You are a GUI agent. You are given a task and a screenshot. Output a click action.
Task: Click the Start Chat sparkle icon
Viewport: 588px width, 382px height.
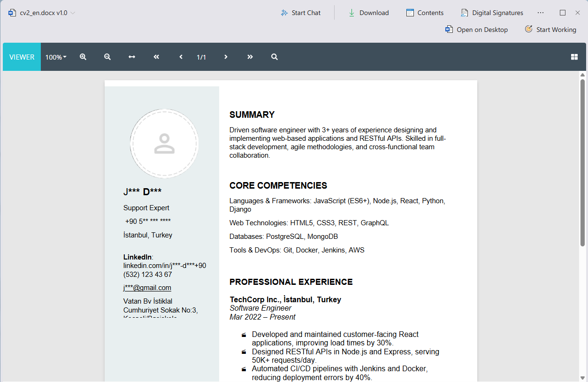coord(284,13)
